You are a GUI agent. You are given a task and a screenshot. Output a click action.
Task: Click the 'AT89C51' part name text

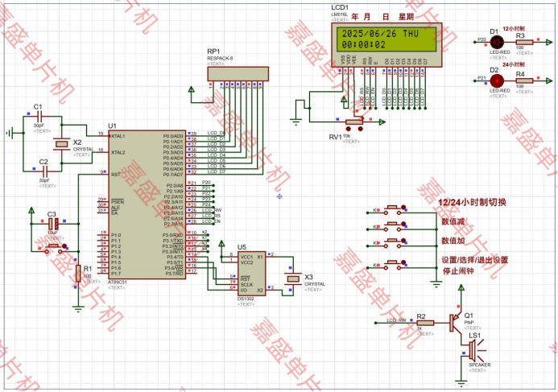(118, 282)
